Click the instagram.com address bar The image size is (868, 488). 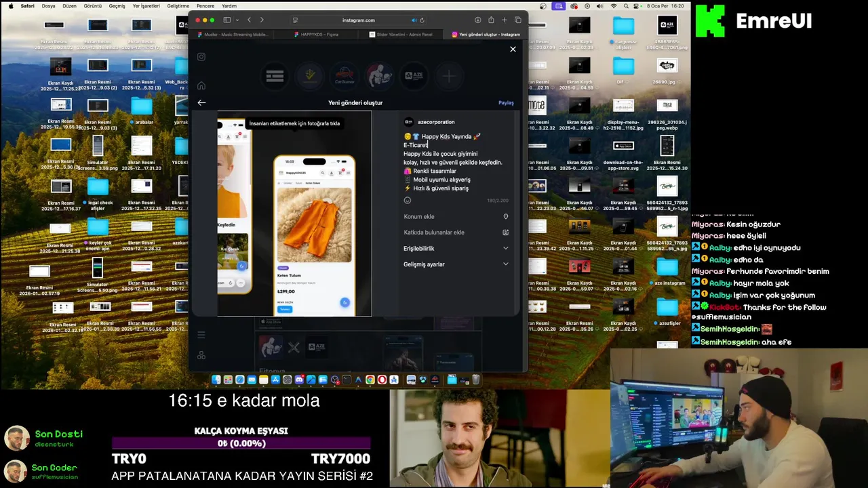pos(358,20)
